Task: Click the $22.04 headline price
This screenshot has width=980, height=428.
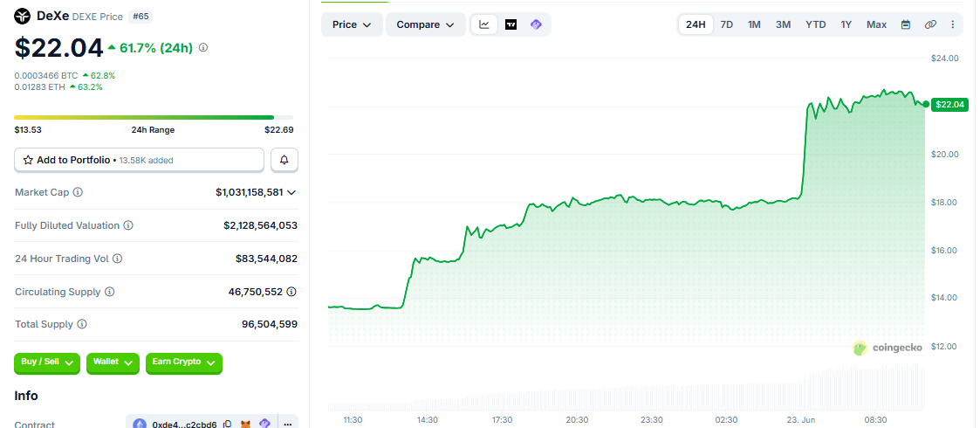Action: pyautogui.click(x=58, y=47)
